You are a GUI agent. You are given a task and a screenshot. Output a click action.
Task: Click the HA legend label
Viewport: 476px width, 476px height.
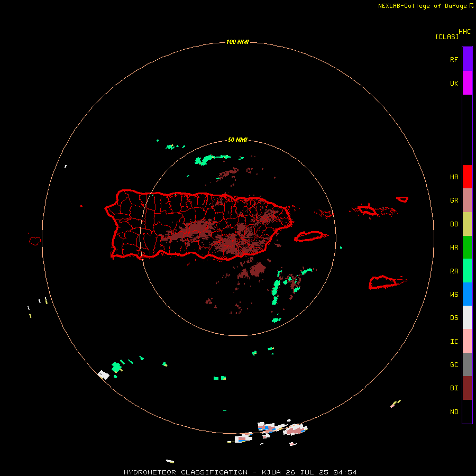click(454, 177)
